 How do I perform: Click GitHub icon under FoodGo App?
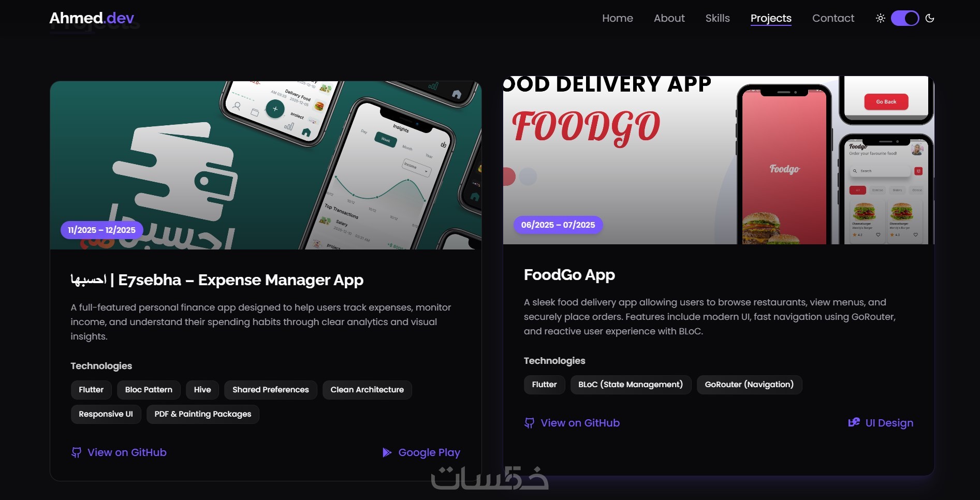click(529, 423)
